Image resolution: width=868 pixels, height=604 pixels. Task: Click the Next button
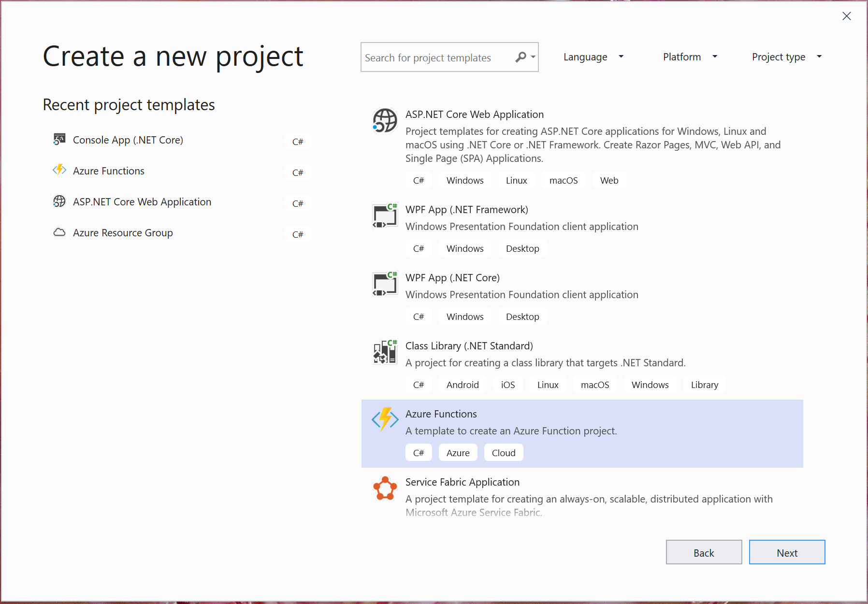click(787, 552)
